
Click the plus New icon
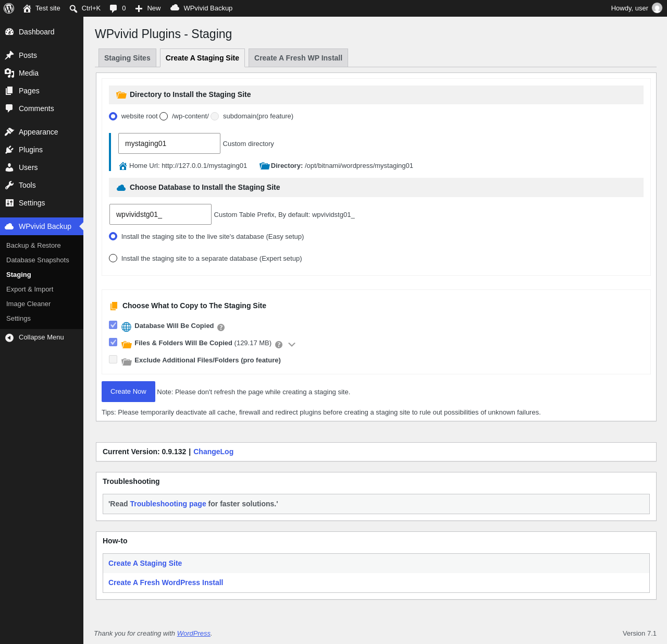pos(139,8)
